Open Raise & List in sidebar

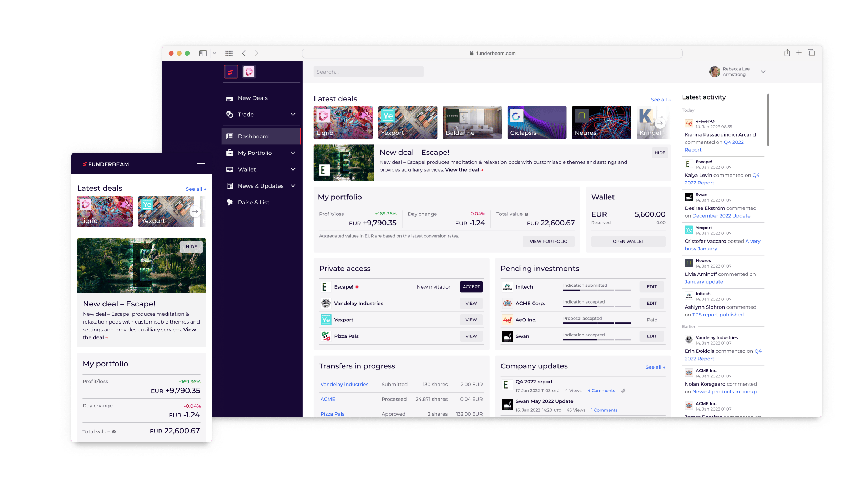click(253, 202)
